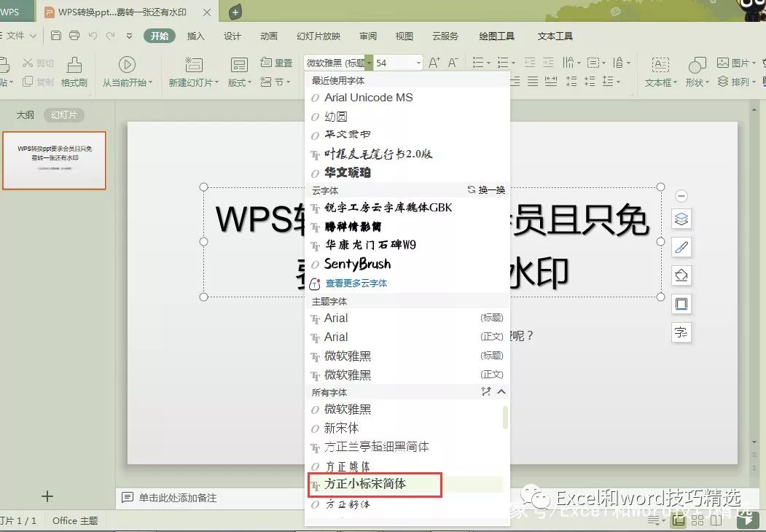Open the 插入 ribbon tab
This screenshot has width=766, height=532.
pos(195,36)
